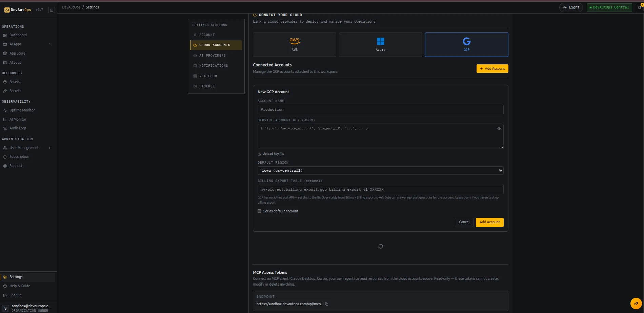Click the top Add Account button with plus
This screenshot has width=644, height=313.
492,69
